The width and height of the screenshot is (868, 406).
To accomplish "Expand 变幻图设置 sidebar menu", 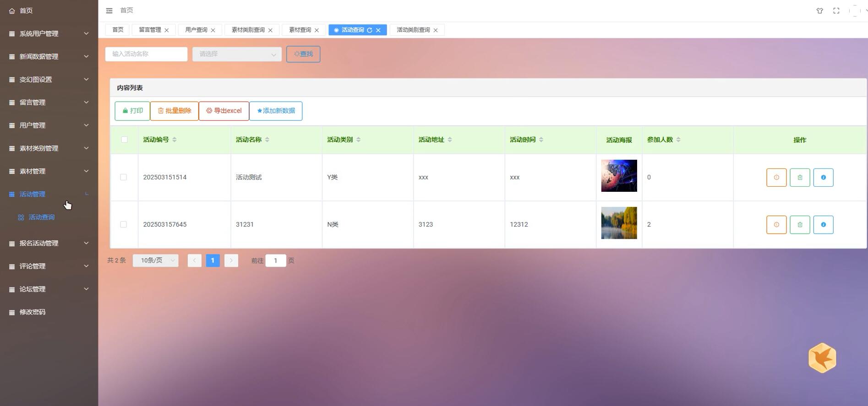I will (49, 79).
